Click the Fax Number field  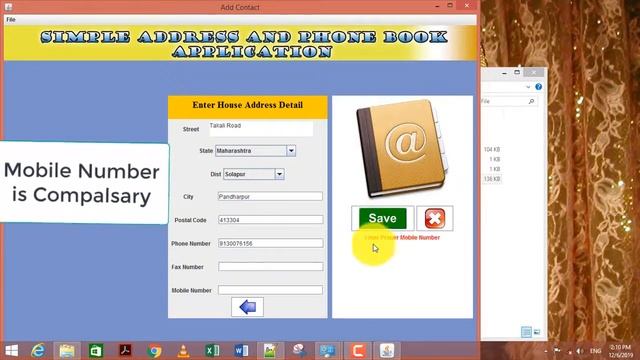click(x=270, y=267)
